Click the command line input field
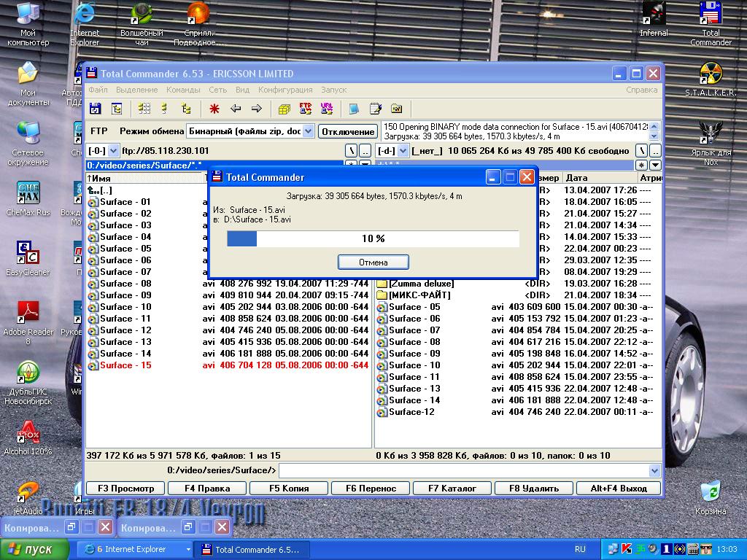The height and width of the screenshot is (560, 747). coord(463,470)
